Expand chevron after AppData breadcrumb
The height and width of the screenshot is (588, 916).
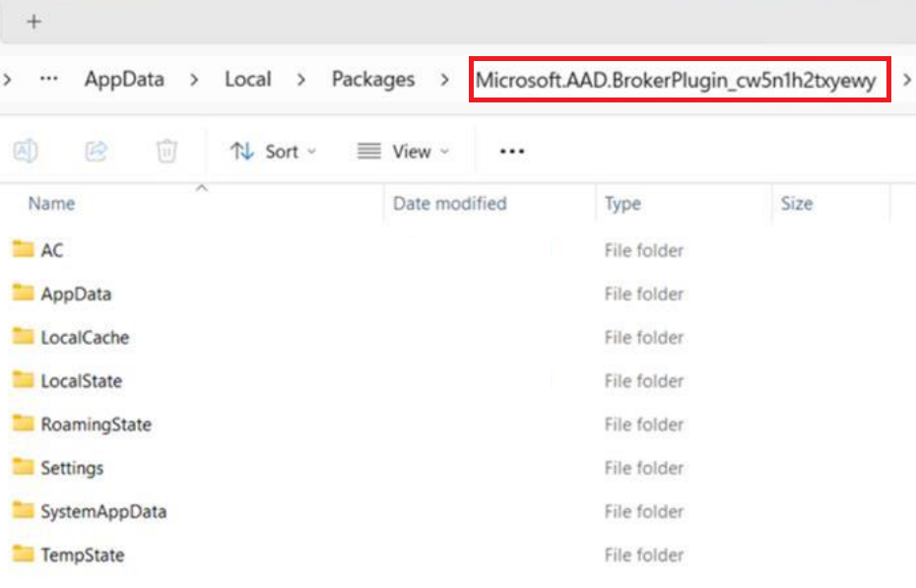pyautogui.click(x=194, y=80)
